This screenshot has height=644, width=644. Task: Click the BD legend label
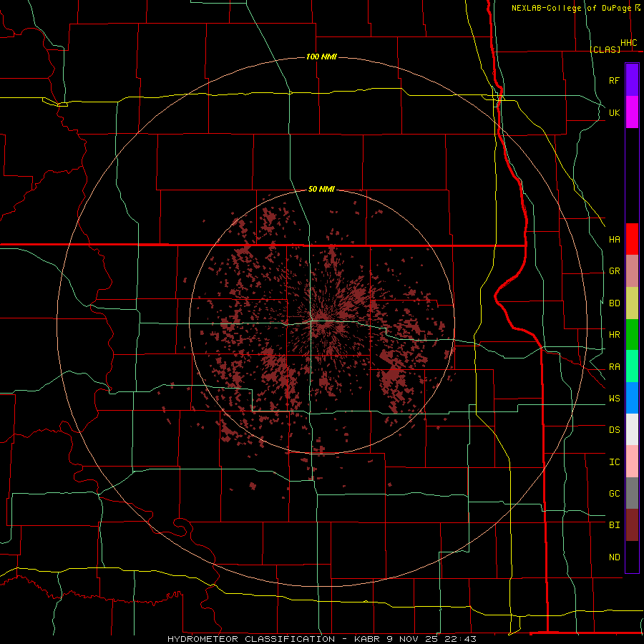coord(614,303)
